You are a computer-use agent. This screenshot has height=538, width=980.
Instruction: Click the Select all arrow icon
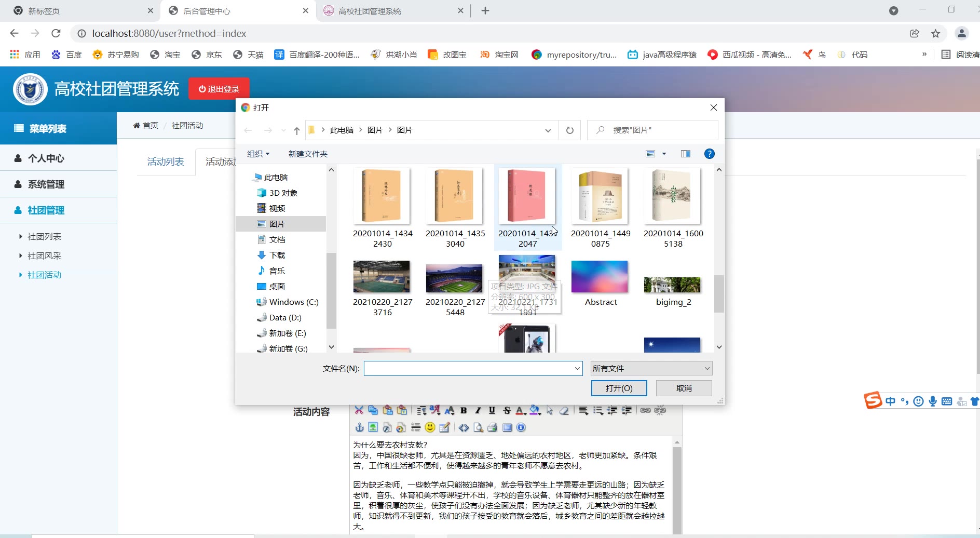click(550, 410)
